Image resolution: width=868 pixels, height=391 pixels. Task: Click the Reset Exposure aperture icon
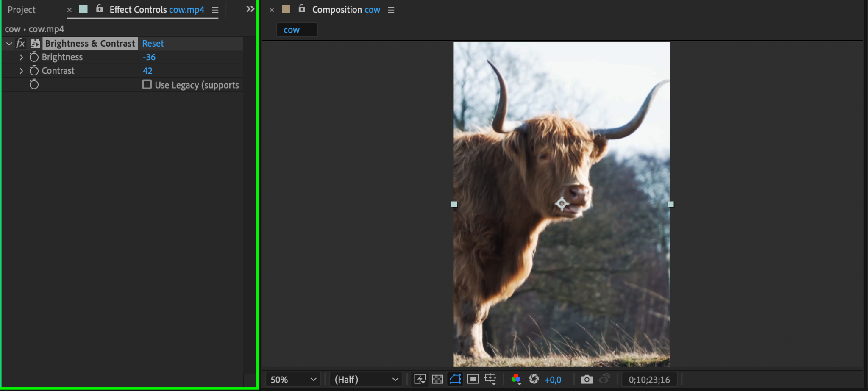[x=534, y=379]
